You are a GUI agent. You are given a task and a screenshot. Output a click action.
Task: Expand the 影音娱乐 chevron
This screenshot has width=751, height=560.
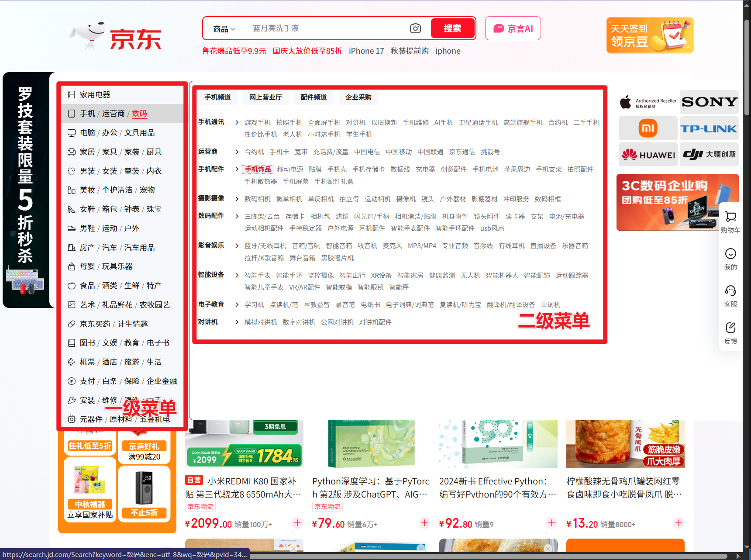pos(237,245)
